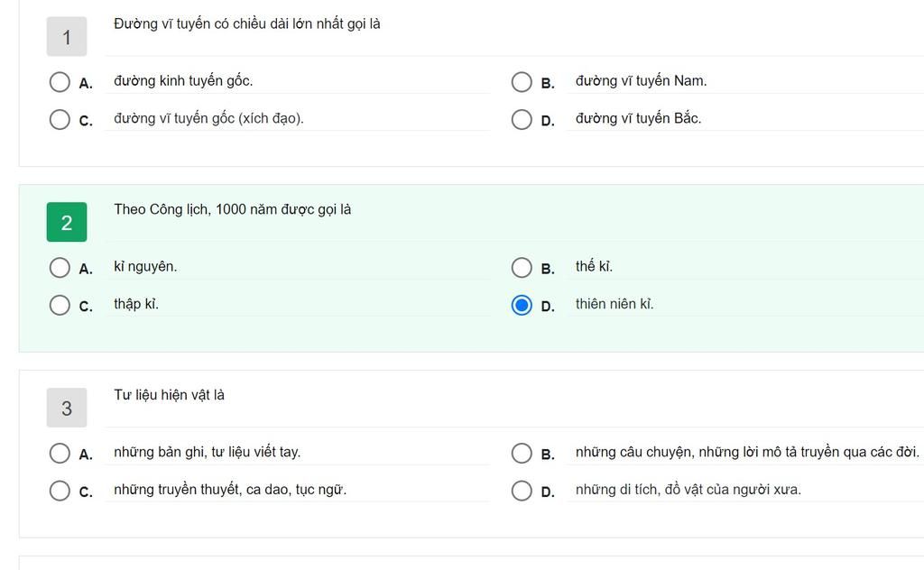Choose radio B 'những câu chuyện' for question 3
The width and height of the screenshot is (924, 570).
(x=522, y=453)
